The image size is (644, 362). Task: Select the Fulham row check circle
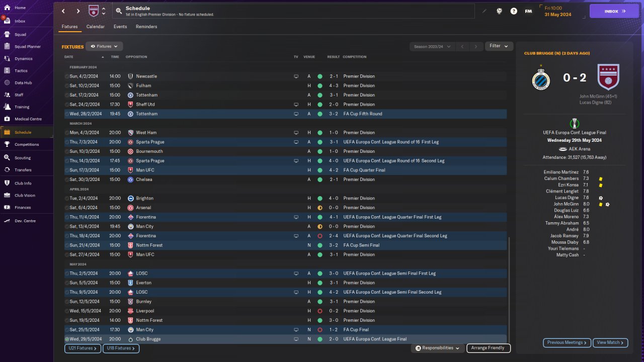pos(67,86)
